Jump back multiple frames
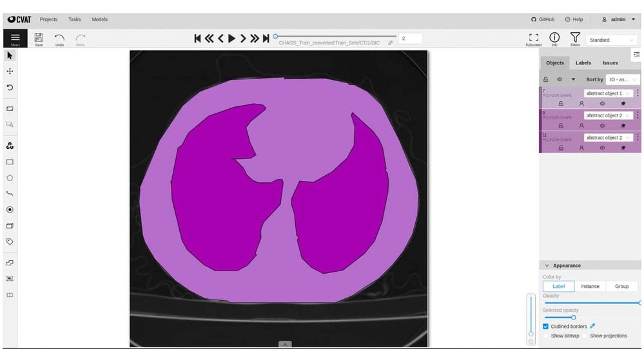The height and width of the screenshot is (362, 644). pyautogui.click(x=209, y=38)
